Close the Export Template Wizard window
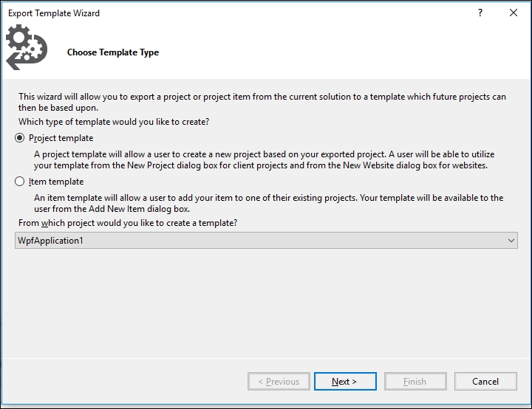This screenshot has width=532, height=409. point(514,13)
